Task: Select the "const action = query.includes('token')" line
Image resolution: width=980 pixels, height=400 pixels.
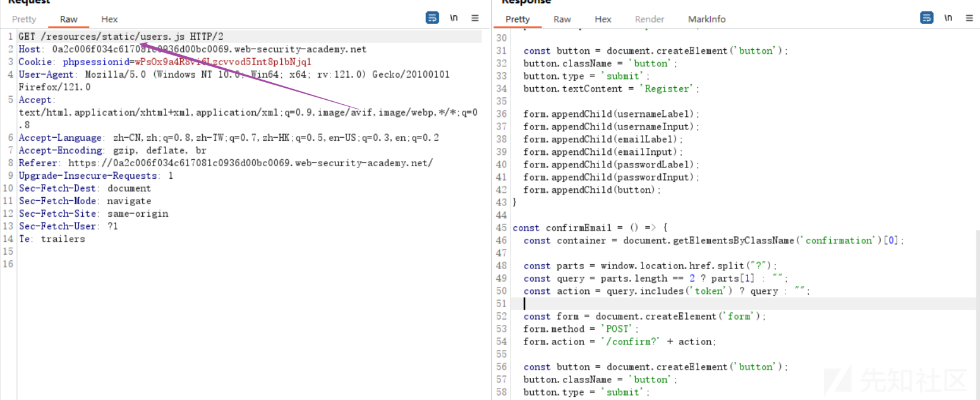Action: 667,291
